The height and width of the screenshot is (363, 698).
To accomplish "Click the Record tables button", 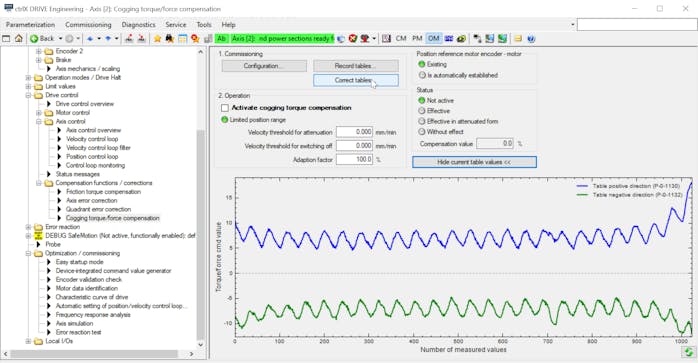I will pyautogui.click(x=356, y=66).
